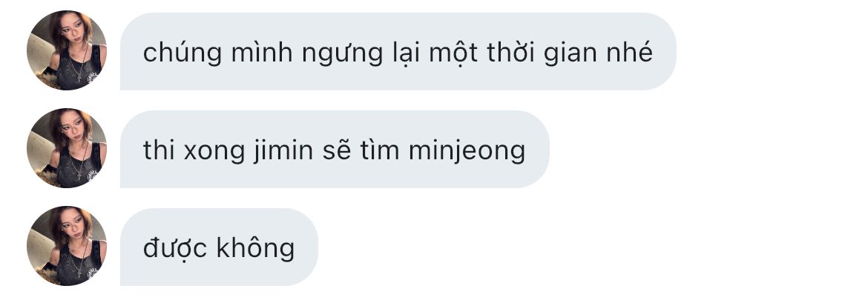Click the word 'lại' in first message
The width and height of the screenshot is (868, 303).
[407, 53]
